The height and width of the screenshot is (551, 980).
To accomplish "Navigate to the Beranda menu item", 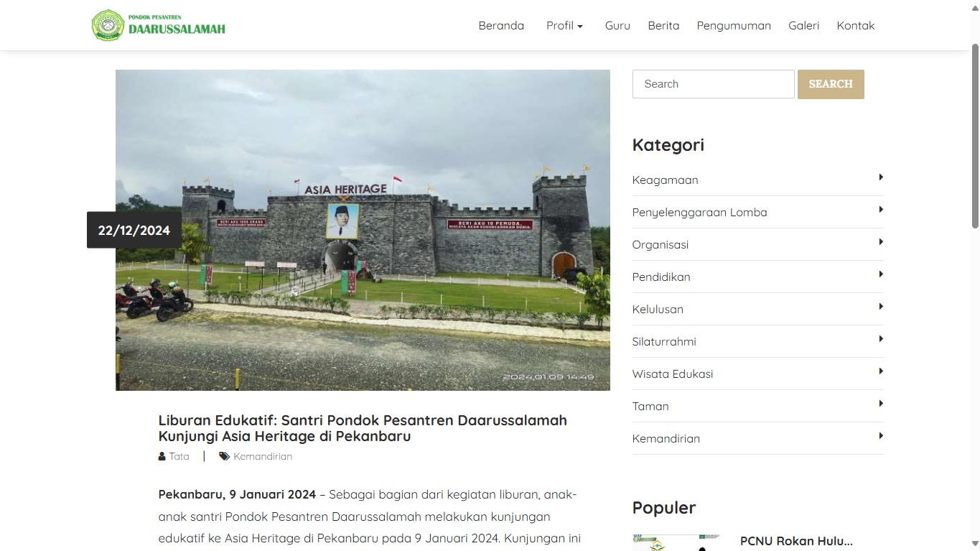I will point(500,25).
